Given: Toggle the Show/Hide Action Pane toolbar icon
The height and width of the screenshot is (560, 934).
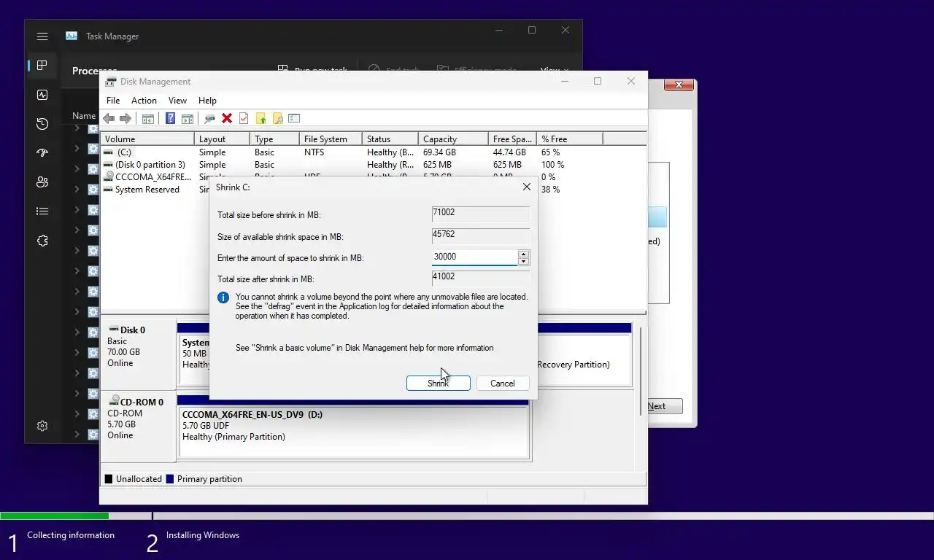Looking at the screenshot, I should (187, 118).
